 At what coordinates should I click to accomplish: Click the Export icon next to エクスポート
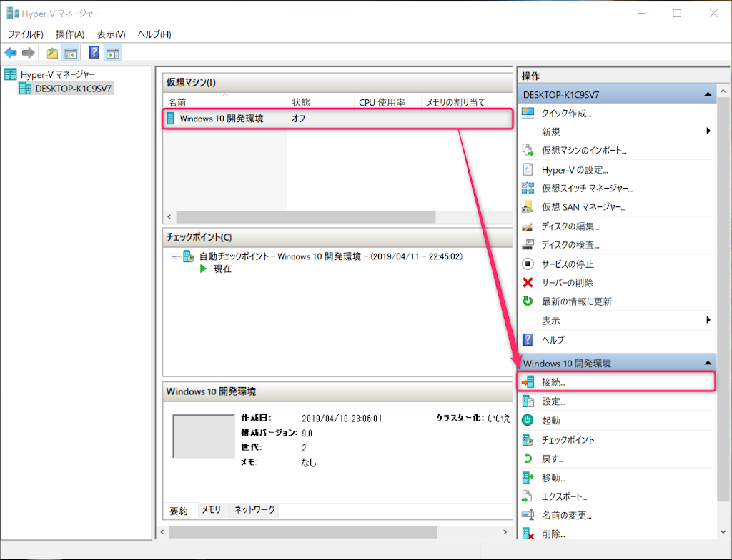point(528,496)
